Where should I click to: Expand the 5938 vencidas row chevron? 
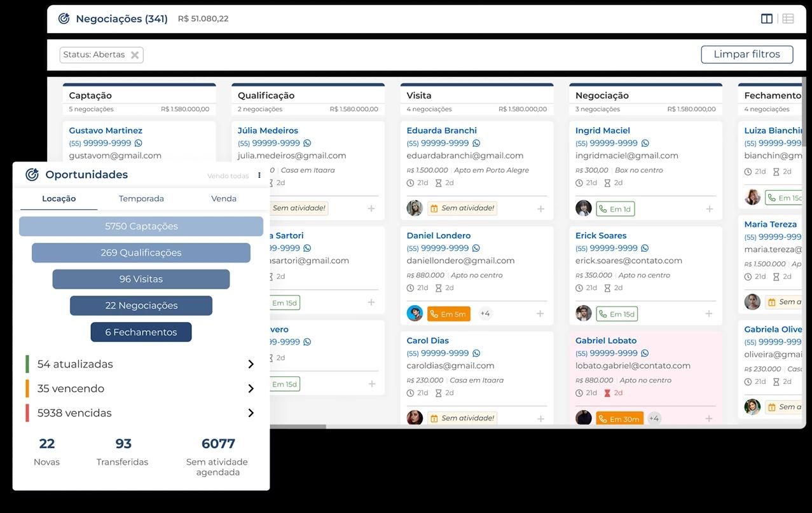251,413
